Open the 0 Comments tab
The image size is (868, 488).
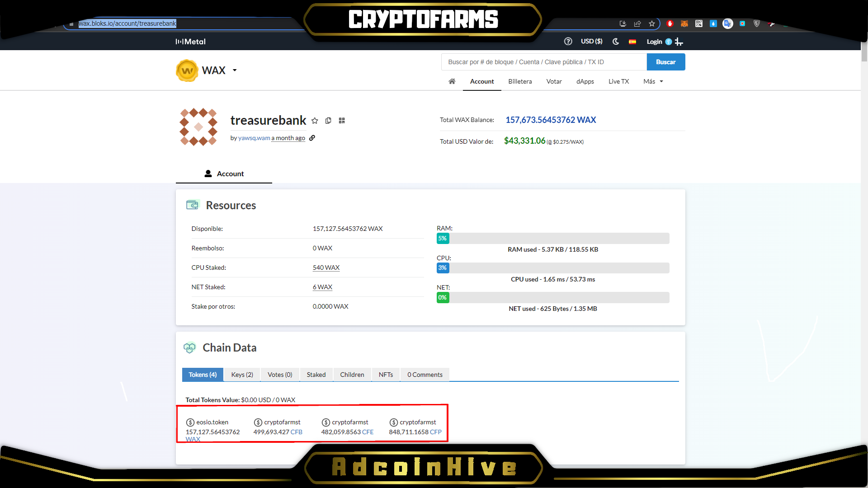tap(425, 375)
